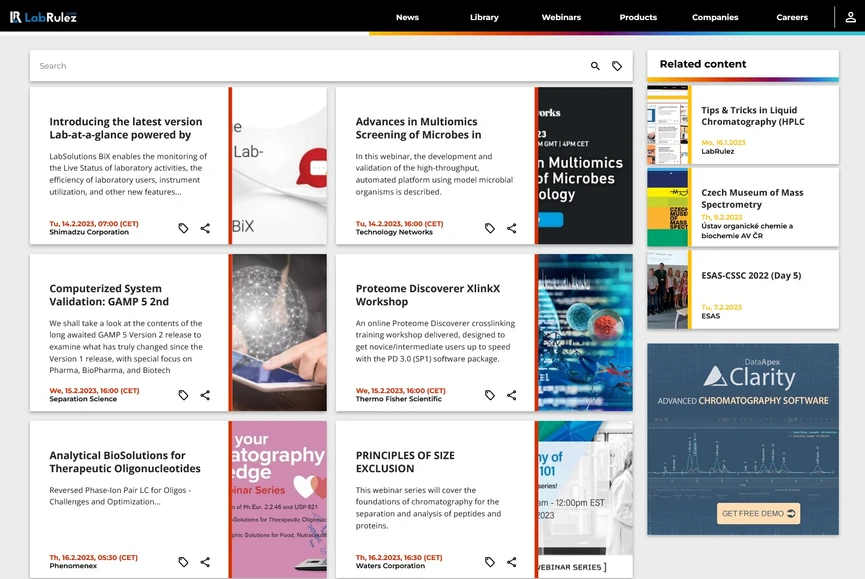This screenshot has height=579, width=865.
Task: Click 'Phenomenex' company name
Action: 73,566
